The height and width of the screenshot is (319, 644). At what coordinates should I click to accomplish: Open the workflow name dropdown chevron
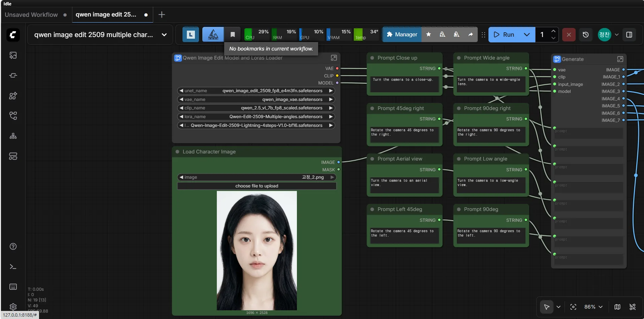[x=165, y=35]
